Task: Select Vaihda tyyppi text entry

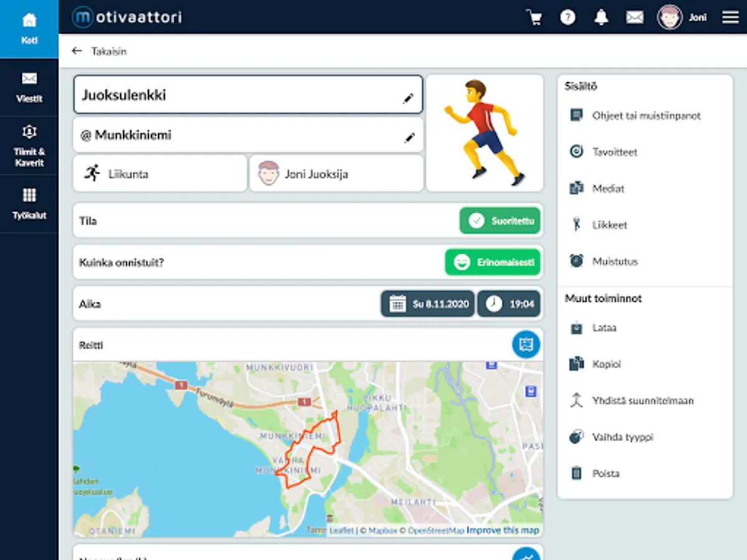Action: click(623, 437)
